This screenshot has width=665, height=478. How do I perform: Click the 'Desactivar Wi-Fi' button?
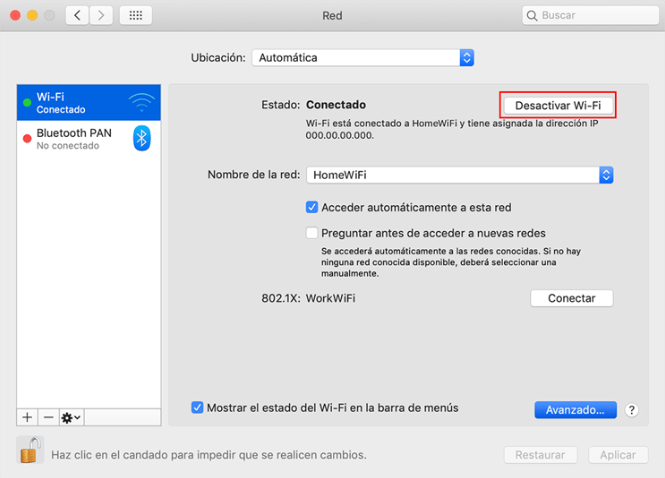[557, 105]
